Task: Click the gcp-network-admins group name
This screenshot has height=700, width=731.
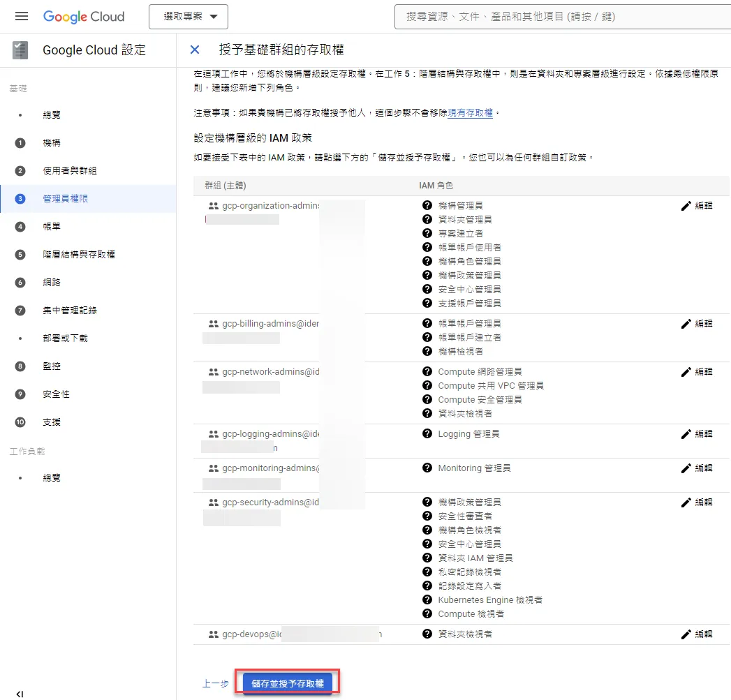Action: click(271, 371)
